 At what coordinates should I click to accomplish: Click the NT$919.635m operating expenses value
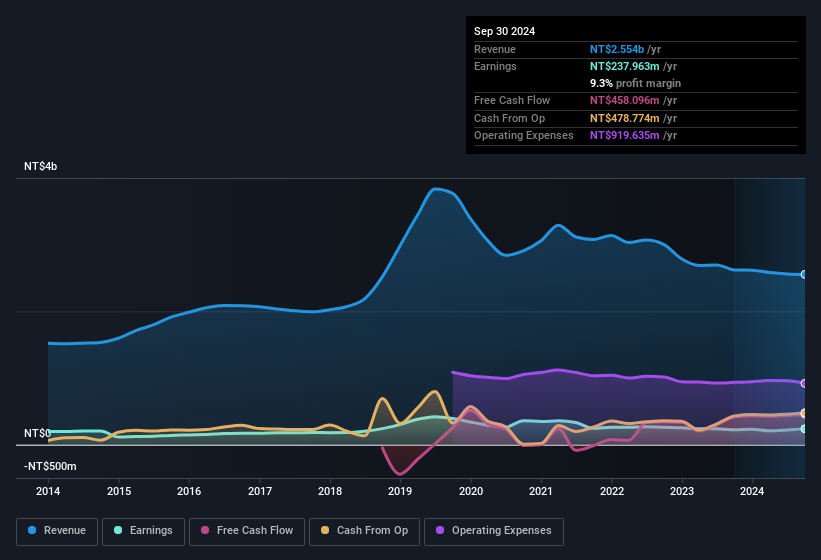pos(625,136)
